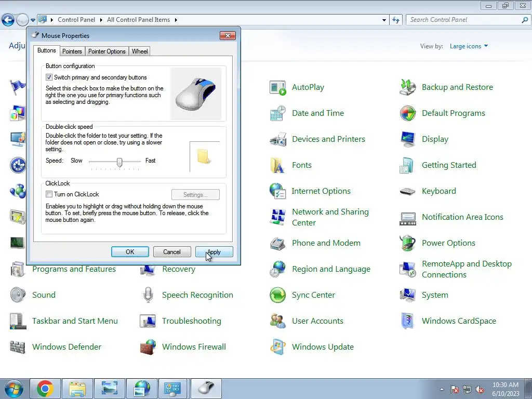Switch to the Pointer Options tab
Image resolution: width=532 pixels, height=399 pixels.
(x=107, y=51)
